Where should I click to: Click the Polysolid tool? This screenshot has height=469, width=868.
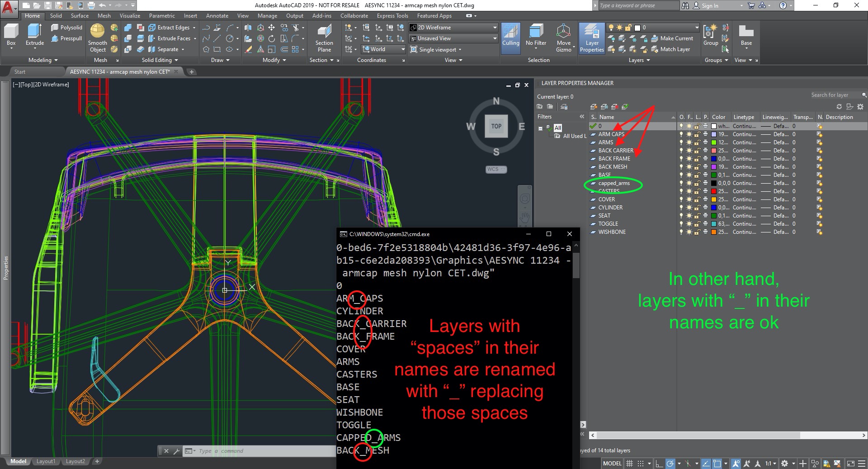67,28
